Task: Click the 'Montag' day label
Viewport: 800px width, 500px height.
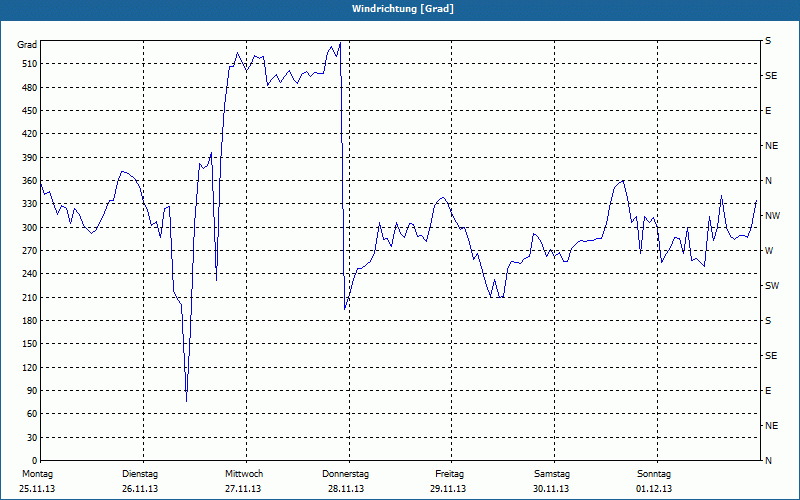Action: click(38, 474)
